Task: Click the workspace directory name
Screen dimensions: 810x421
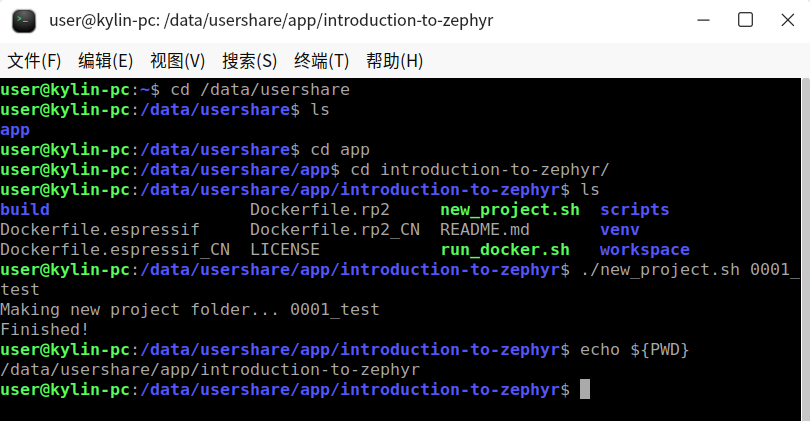Action: 644,250
